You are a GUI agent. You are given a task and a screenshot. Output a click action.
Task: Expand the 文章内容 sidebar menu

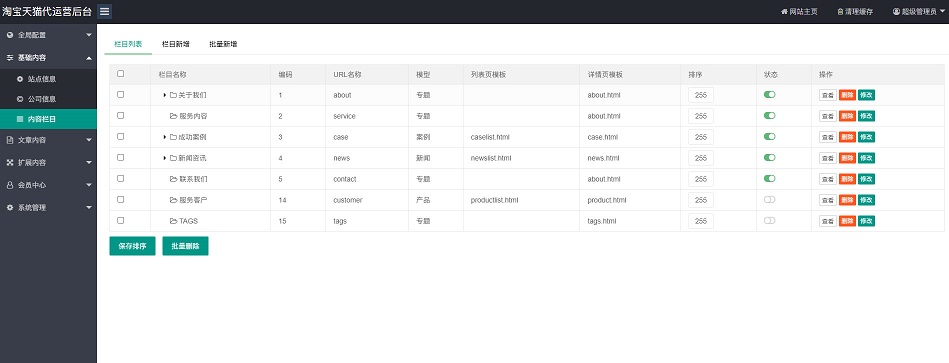click(48, 140)
